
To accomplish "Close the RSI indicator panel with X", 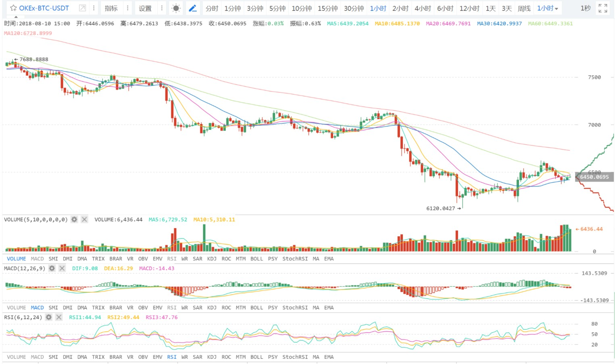I will [x=59, y=317].
